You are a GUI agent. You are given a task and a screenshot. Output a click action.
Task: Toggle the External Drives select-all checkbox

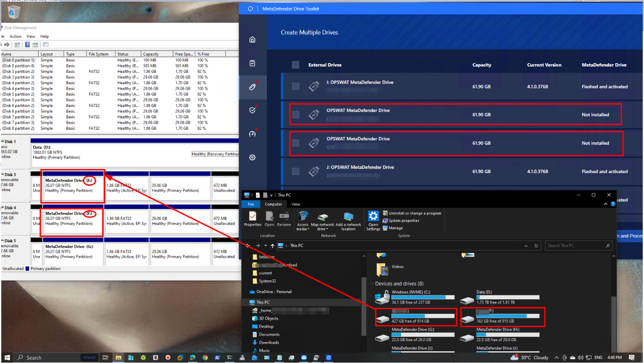295,65
